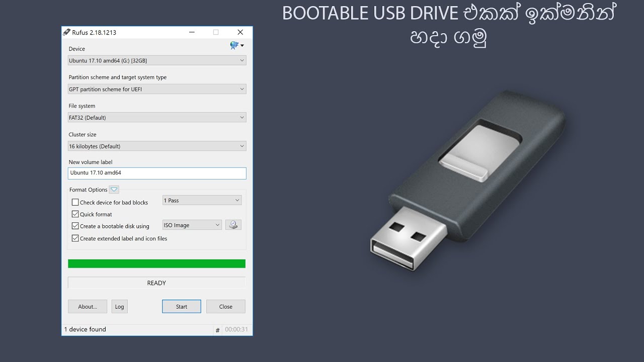Click the 1 device found status text
The width and height of the screenshot is (644, 362).
click(x=85, y=329)
